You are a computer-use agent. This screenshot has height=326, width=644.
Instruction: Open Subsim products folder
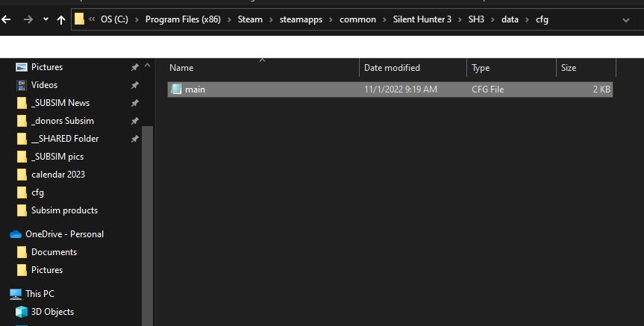64,210
